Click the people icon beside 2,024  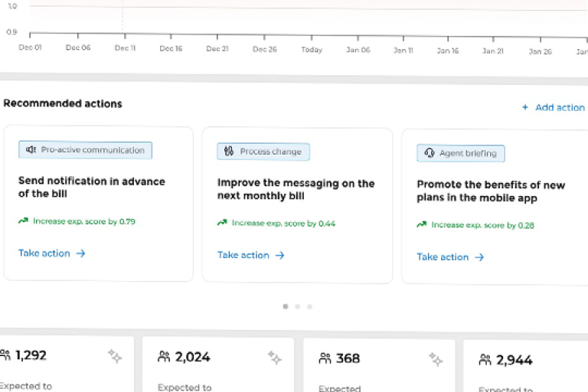[164, 357]
